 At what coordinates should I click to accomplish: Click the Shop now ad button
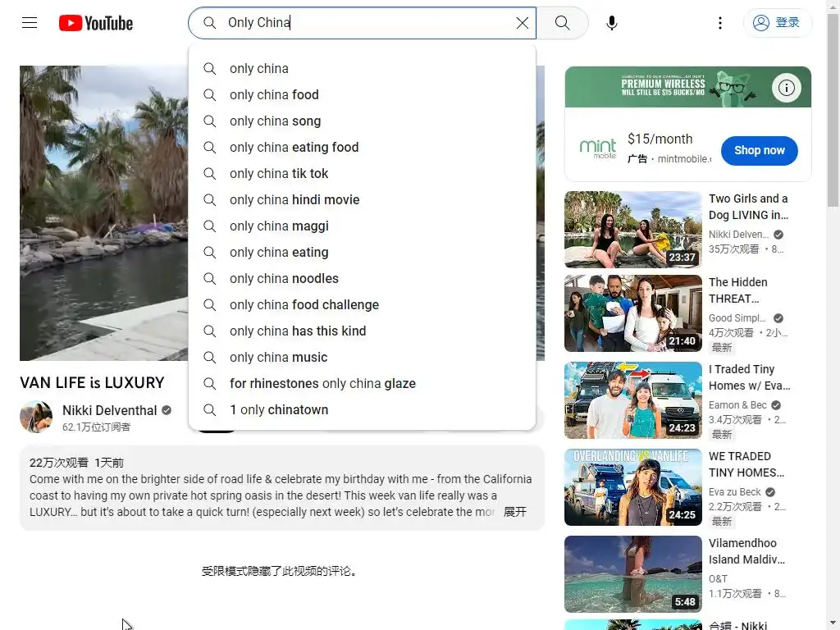click(759, 151)
